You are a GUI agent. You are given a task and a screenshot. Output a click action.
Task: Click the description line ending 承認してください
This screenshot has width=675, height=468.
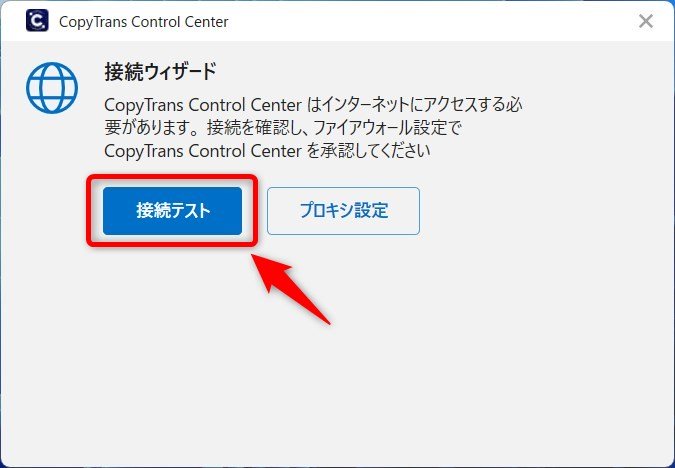[x=267, y=151]
